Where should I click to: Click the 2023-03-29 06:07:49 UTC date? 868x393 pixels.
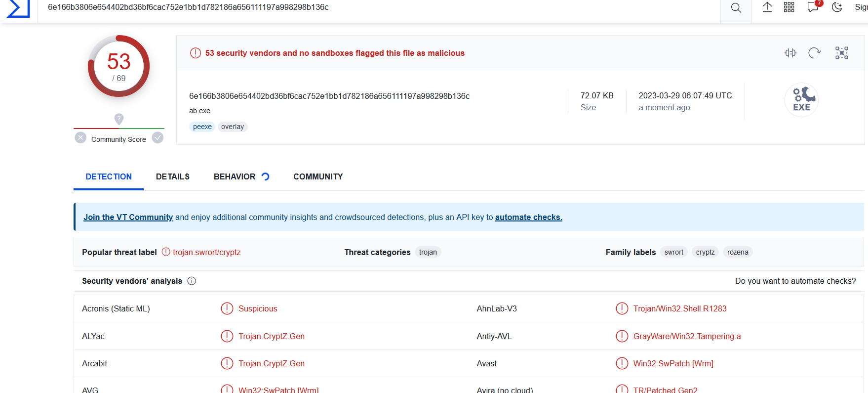685,95
